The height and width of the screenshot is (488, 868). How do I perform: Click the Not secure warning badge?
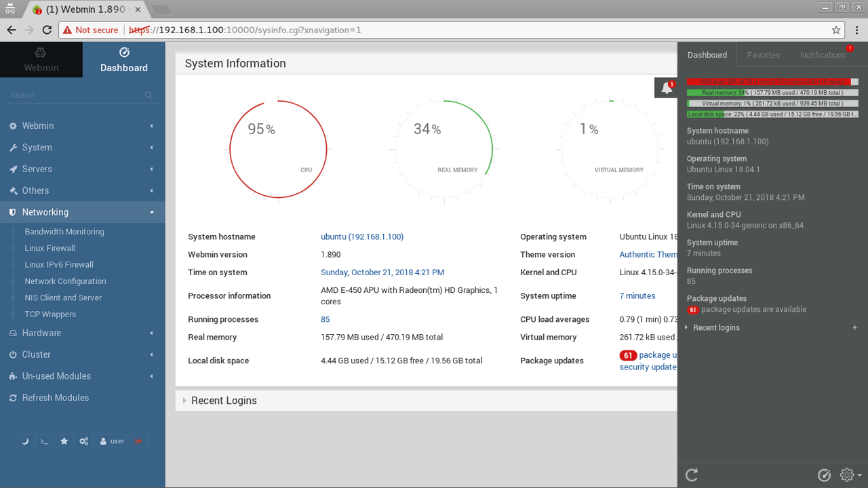[x=91, y=30]
